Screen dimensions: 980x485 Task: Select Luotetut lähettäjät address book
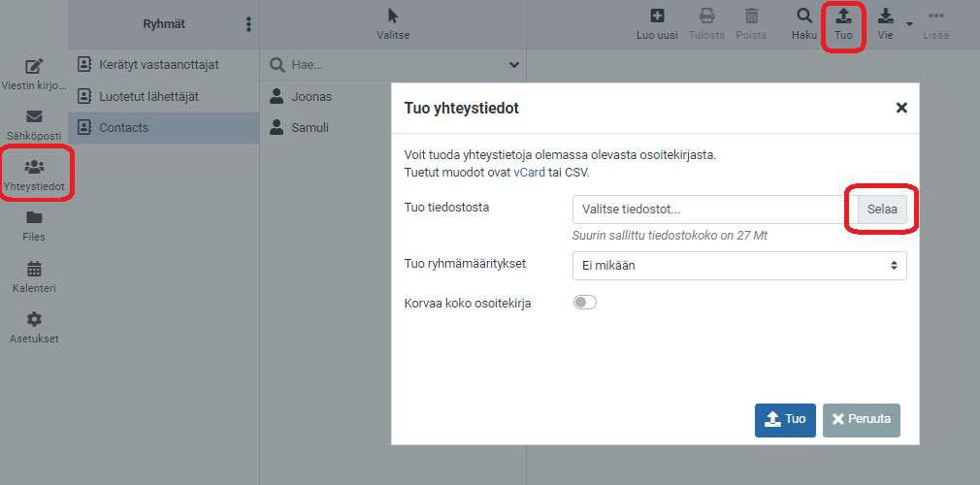tap(148, 97)
